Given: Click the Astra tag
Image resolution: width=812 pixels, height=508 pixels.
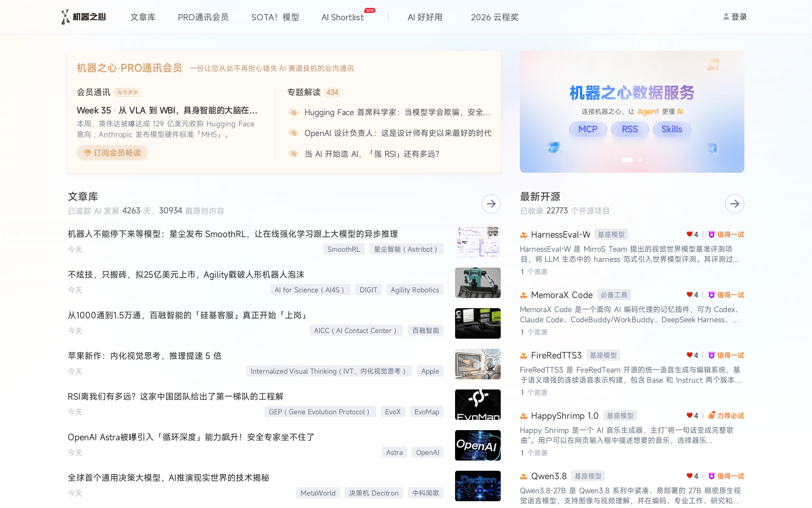Looking at the screenshot, I should click(395, 453).
